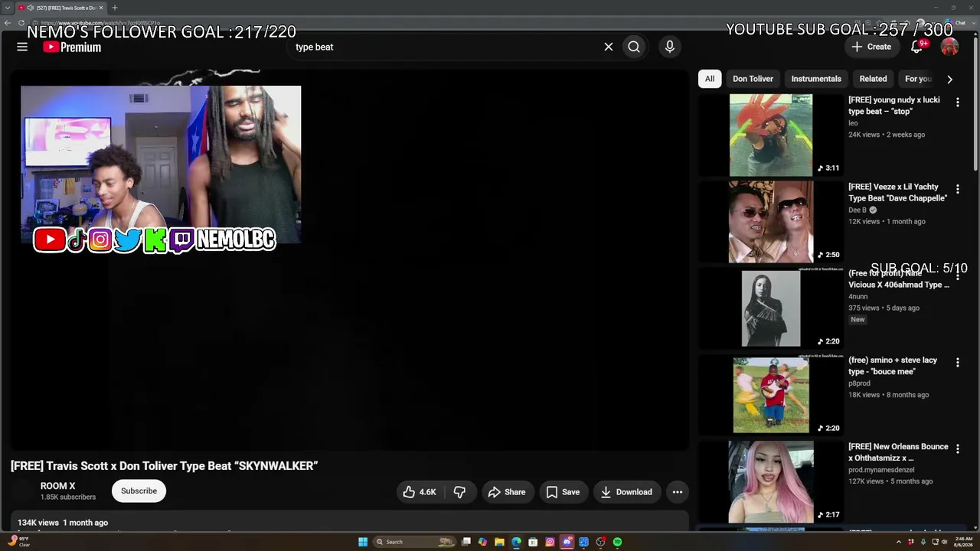Close the Travis Scott YouTube tab
The height and width of the screenshot is (551, 980).
click(x=101, y=8)
